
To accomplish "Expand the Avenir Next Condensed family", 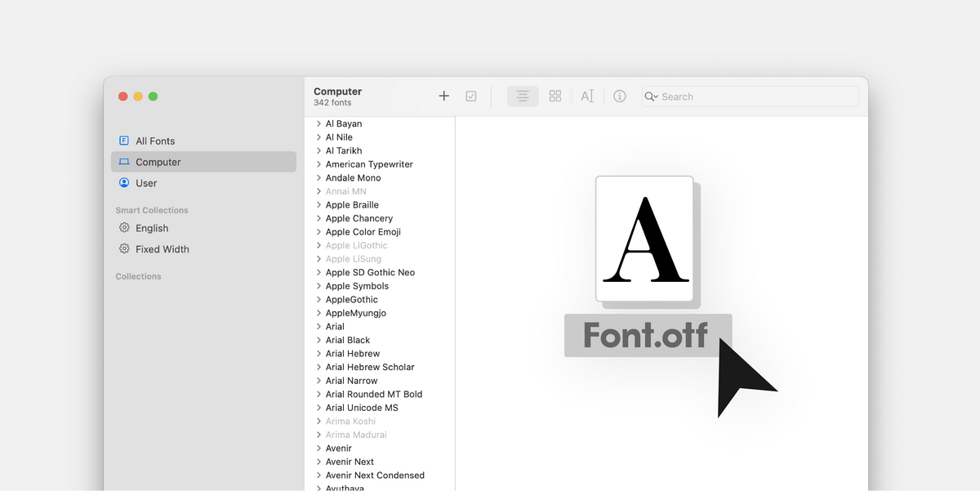I will 318,475.
